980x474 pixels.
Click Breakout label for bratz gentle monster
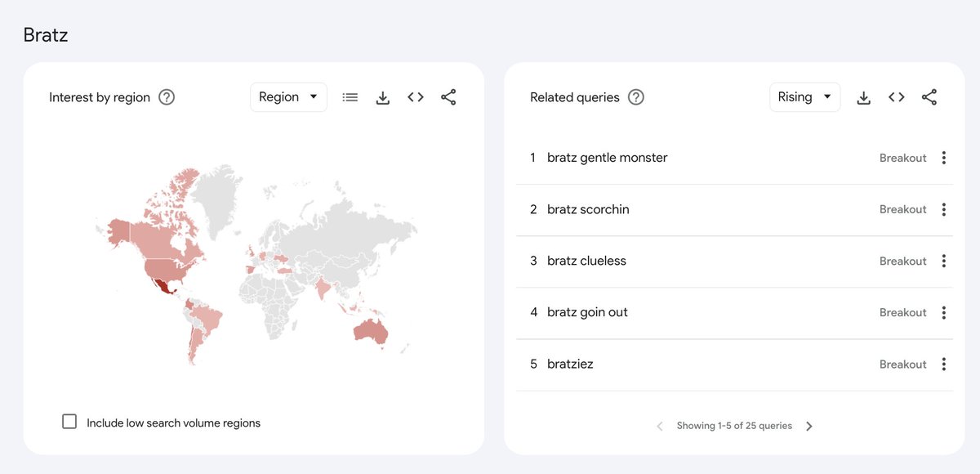point(902,158)
